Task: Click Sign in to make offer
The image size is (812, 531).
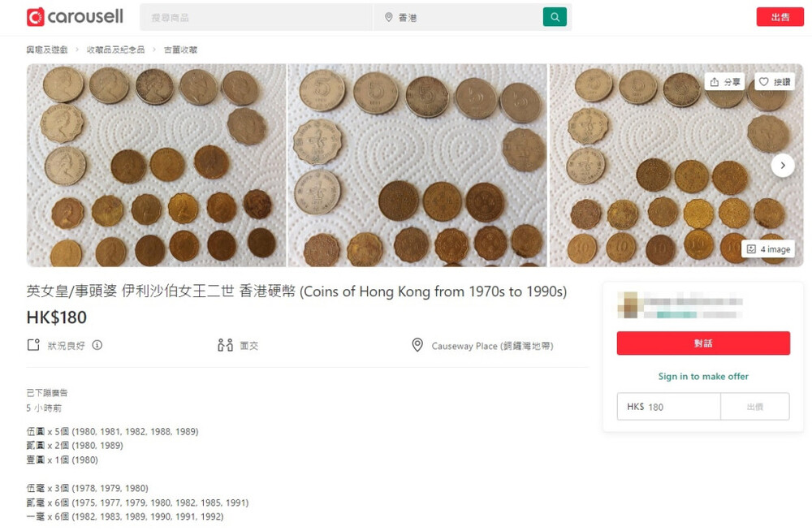Action: click(x=703, y=378)
